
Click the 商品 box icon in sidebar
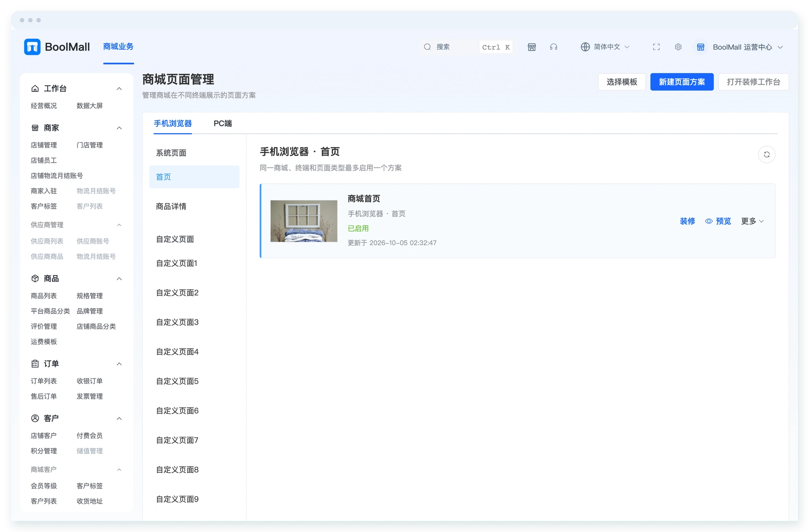point(35,278)
